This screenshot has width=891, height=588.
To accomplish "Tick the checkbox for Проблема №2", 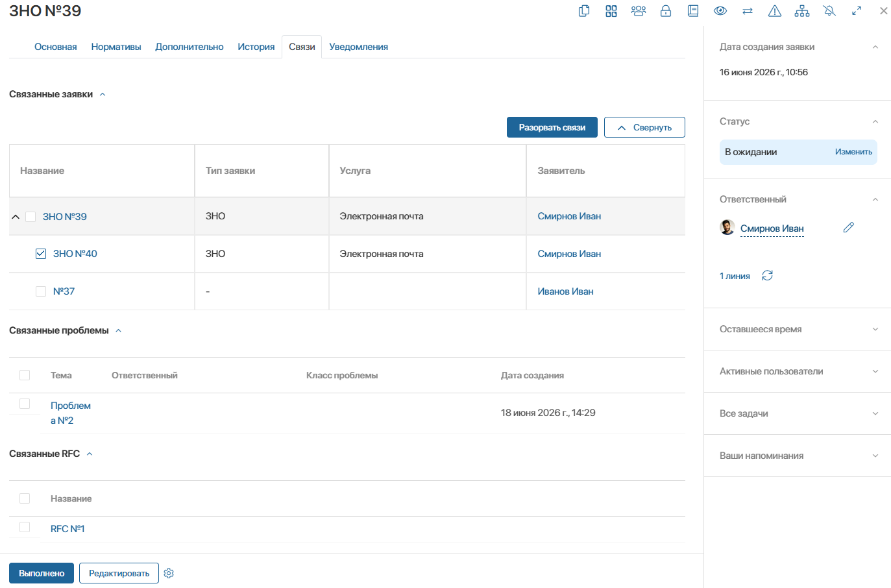I will (x=25, y=404).
